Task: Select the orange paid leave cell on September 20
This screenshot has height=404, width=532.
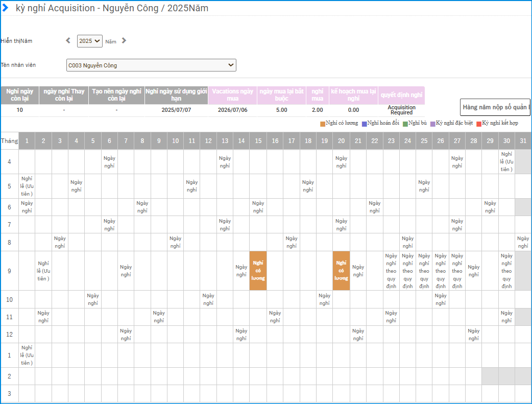Action: point(341,271)
